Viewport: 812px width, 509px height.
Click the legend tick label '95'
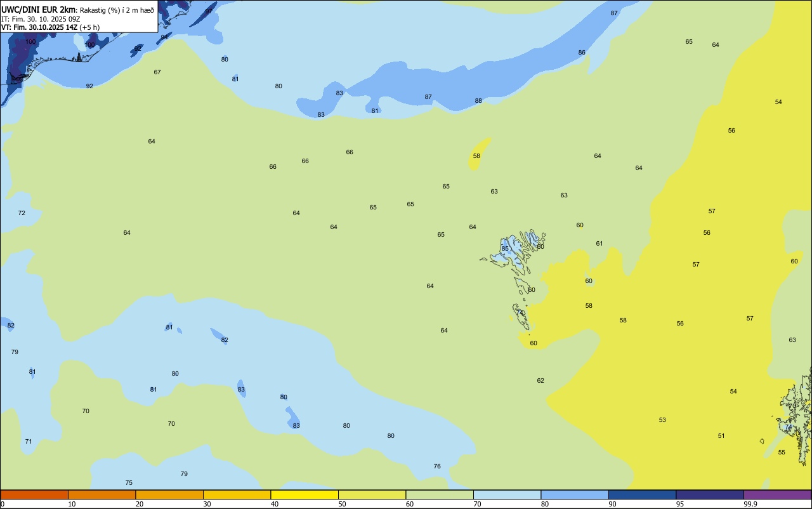680,504
